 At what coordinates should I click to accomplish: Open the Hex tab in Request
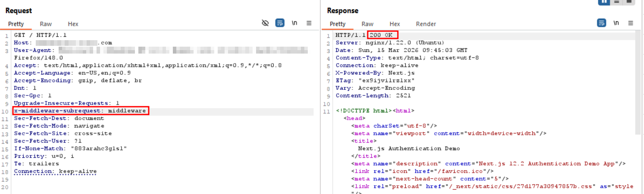coord(73,24)
